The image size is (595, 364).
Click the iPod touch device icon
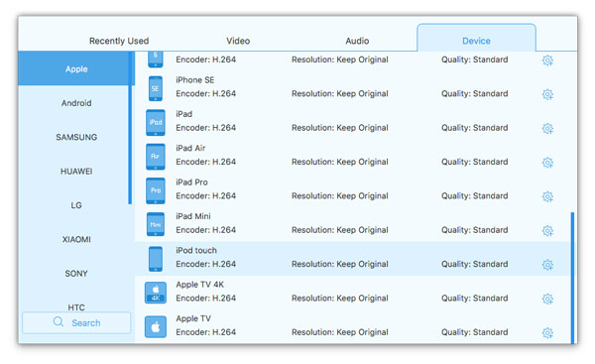[x=156, y=259]
